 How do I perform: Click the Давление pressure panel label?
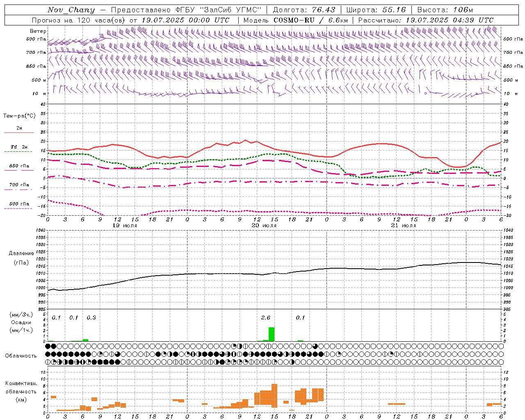(21, 253)
